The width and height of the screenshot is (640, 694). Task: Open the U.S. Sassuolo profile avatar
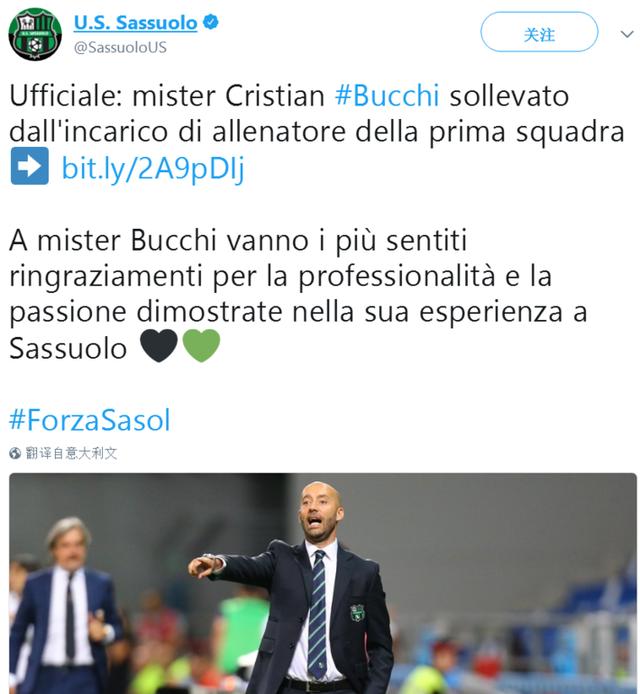(x=35, y=34)
